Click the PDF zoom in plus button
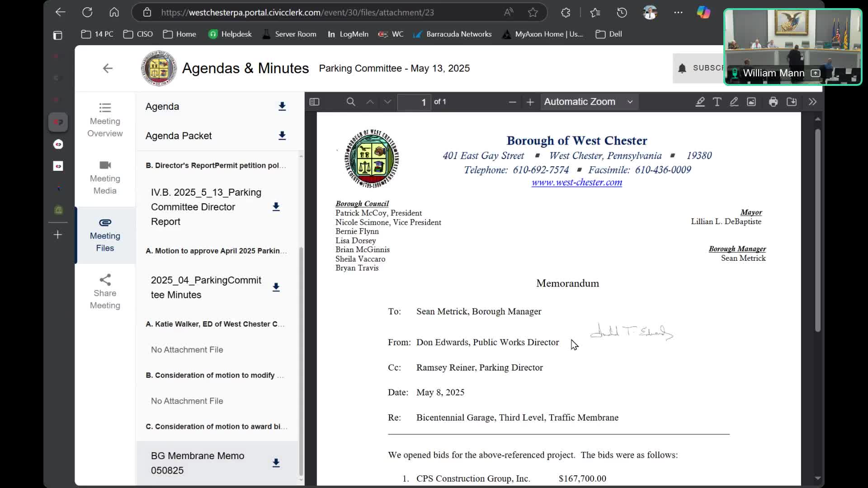Screen dimensions: 868x488 pos(530,102)
